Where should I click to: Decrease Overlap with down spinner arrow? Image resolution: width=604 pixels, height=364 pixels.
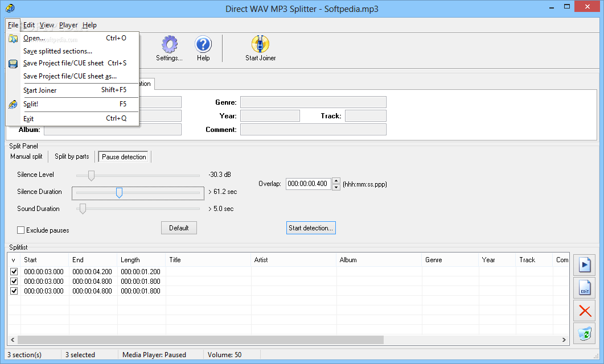tap(336, 187)
